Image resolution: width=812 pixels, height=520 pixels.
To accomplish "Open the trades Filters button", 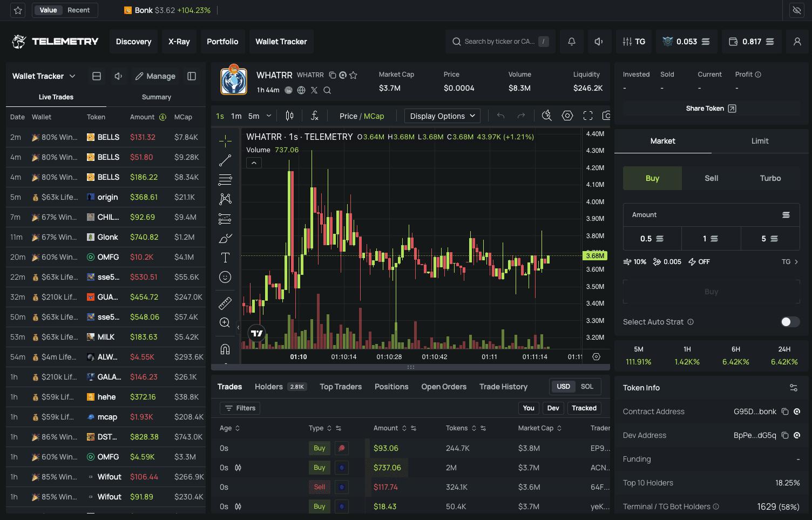I will (240, 408).
